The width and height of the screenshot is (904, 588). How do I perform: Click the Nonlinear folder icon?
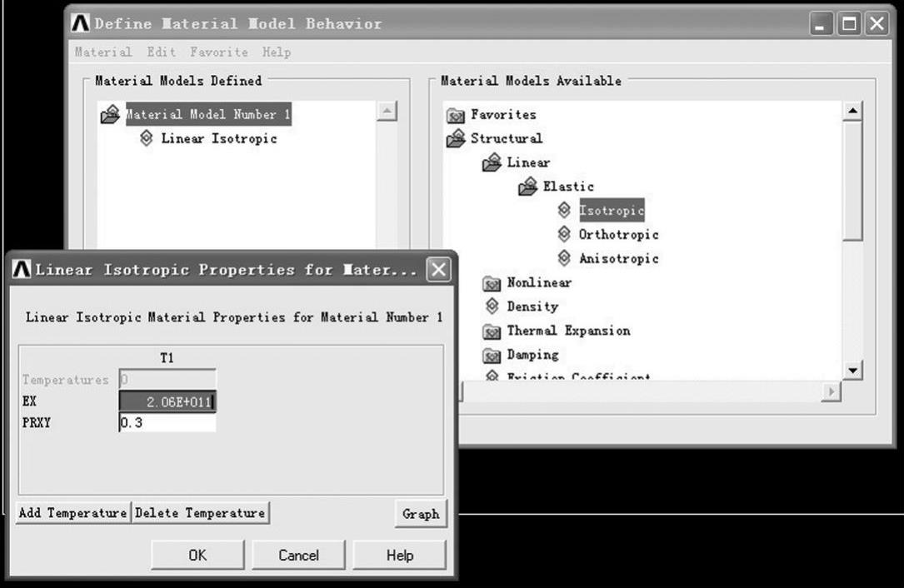click(492, 283)
